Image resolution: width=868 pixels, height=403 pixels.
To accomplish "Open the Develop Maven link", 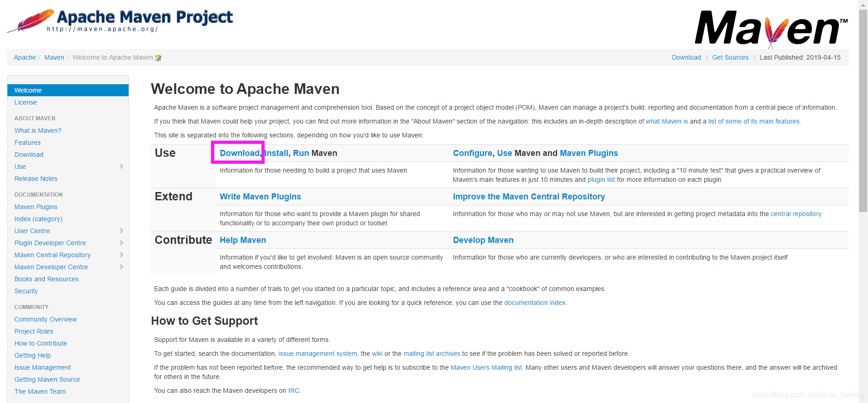I will tap(483, 240).
